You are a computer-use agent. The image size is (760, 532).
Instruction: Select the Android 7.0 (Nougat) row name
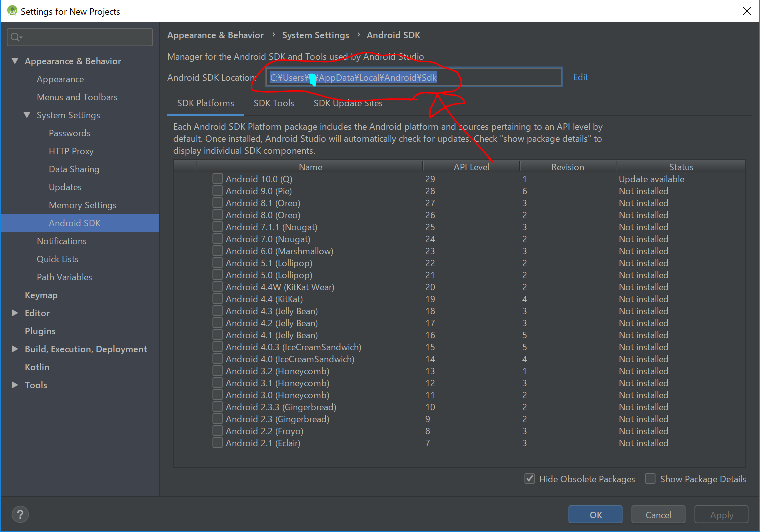(268, 239)
